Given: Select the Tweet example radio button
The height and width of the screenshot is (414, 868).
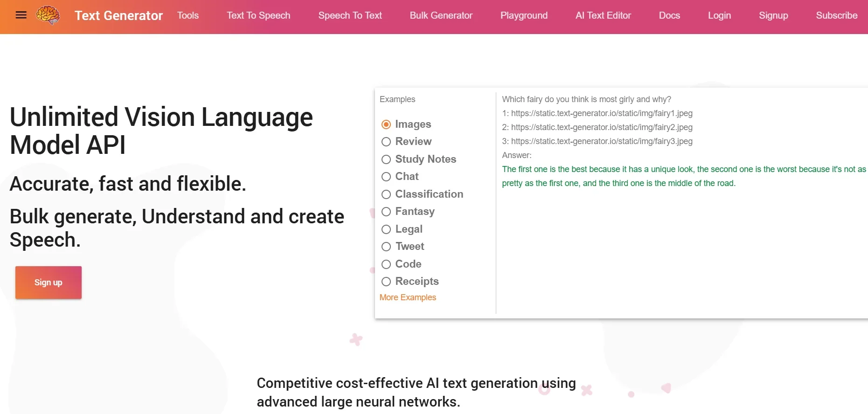Looking at the screenshot, I should [386, 247].
